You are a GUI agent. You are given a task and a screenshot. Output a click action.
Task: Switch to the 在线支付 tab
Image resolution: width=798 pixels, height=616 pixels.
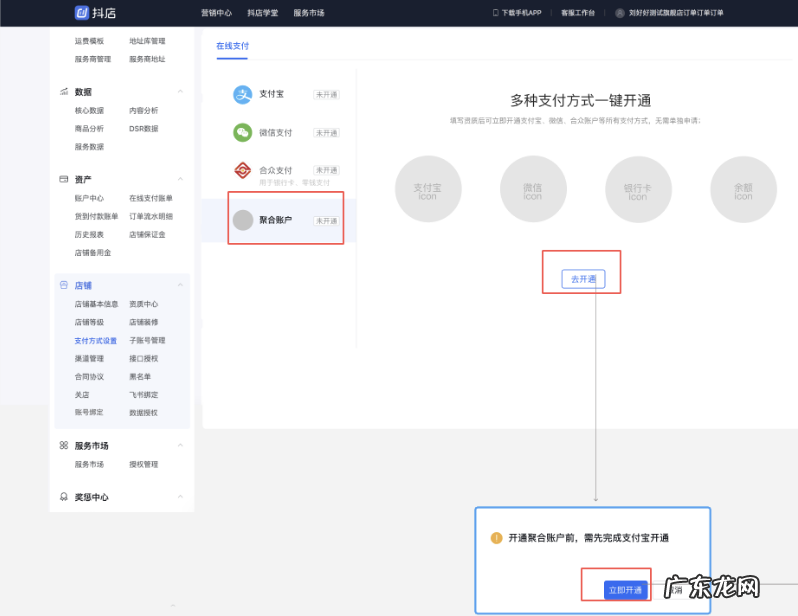233,46
